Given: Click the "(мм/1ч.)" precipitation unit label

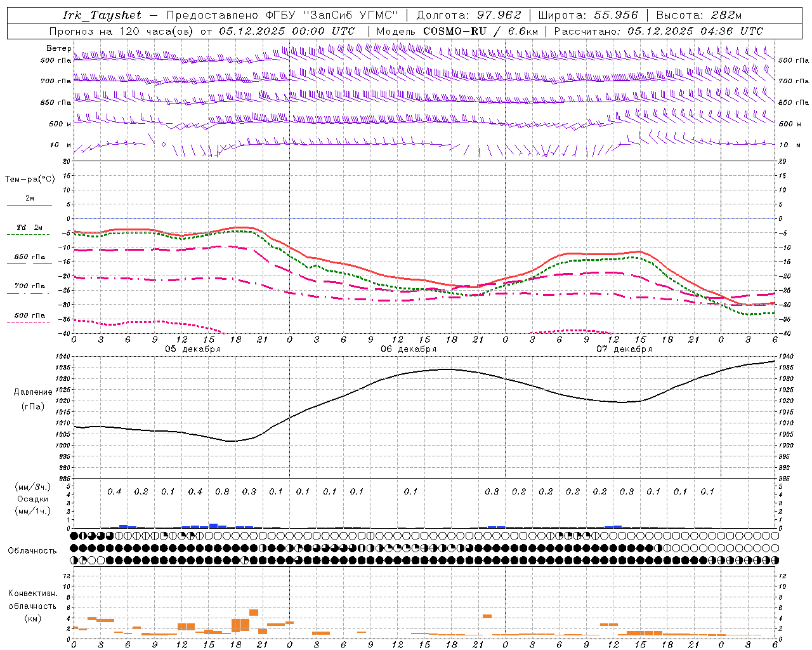Looking at the screenshot, I should [x=33, y=511].
